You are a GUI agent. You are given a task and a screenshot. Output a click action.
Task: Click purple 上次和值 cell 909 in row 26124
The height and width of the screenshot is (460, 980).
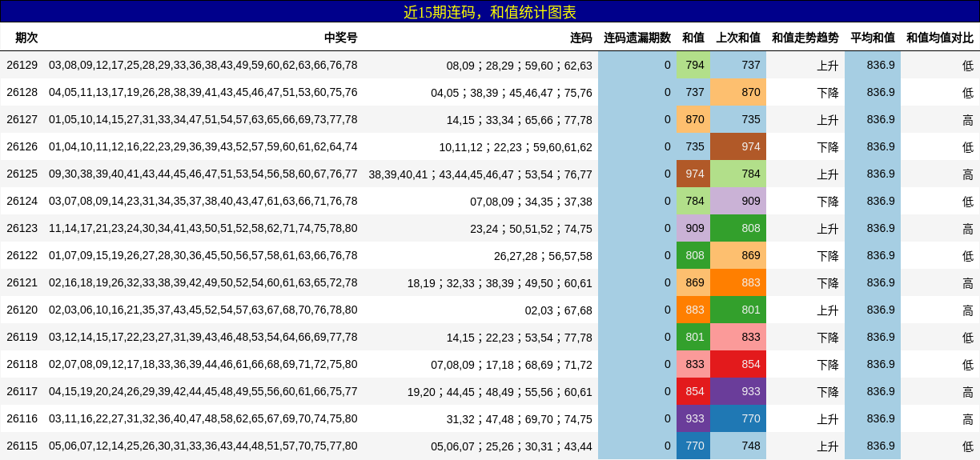point(738,201)
